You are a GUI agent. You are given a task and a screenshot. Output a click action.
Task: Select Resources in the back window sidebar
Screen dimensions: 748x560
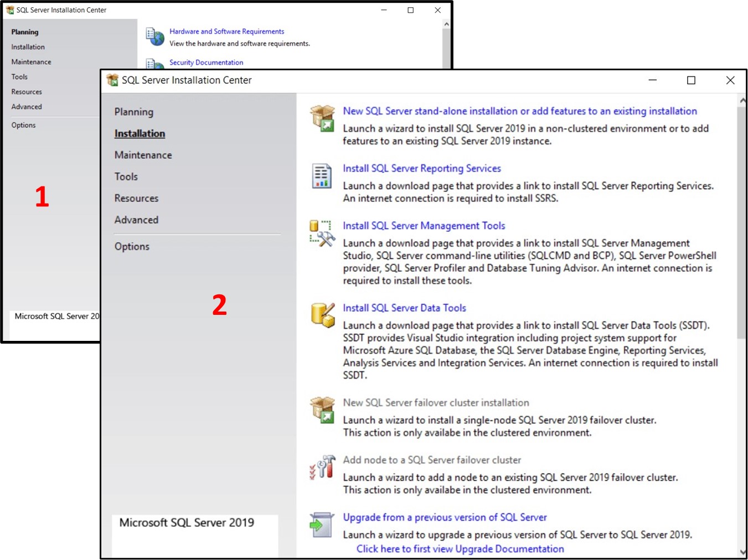click(27, 92)
